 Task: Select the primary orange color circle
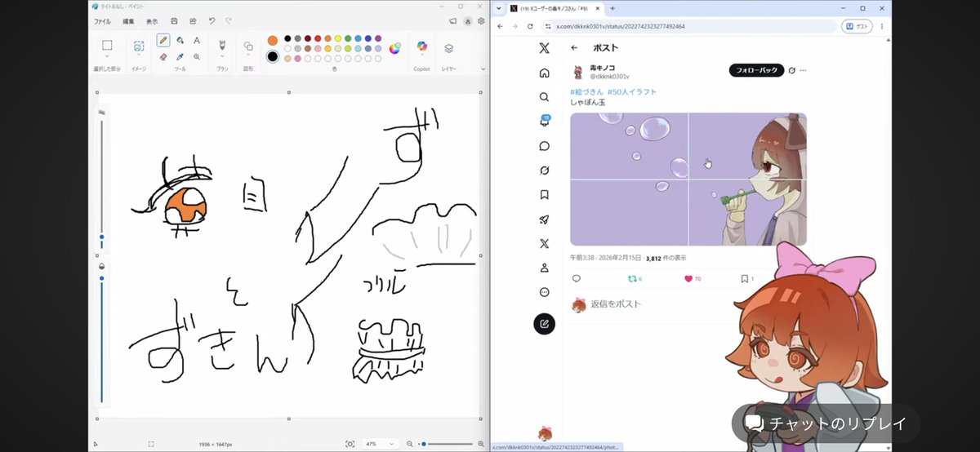[272, 41]
